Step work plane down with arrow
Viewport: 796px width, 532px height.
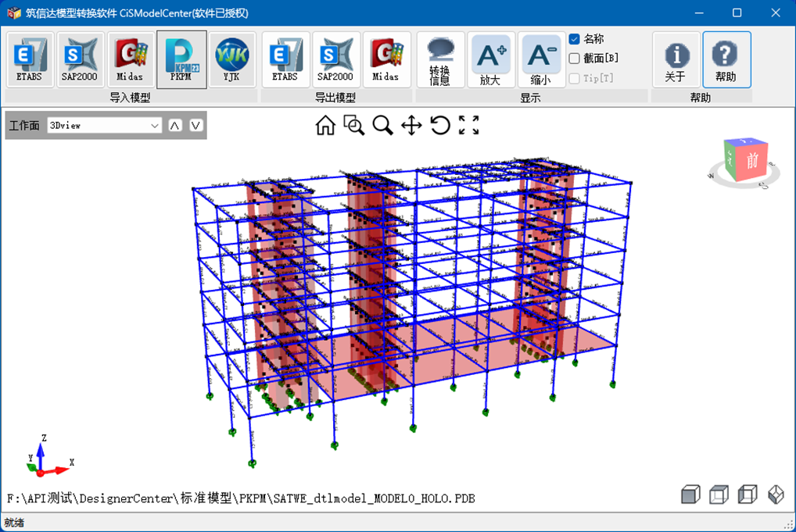tap(195, 125)
